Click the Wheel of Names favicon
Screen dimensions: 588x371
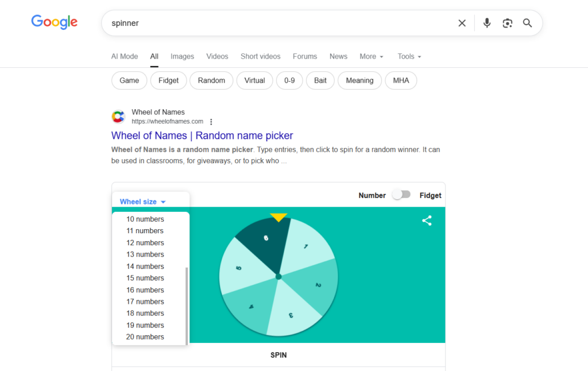[118, 117]
